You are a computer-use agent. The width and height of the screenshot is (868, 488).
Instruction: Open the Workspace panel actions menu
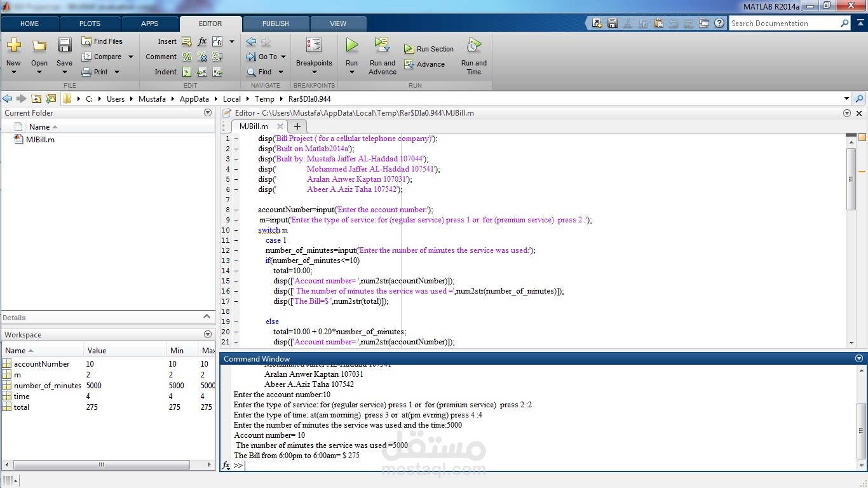[x=208, y=334]
